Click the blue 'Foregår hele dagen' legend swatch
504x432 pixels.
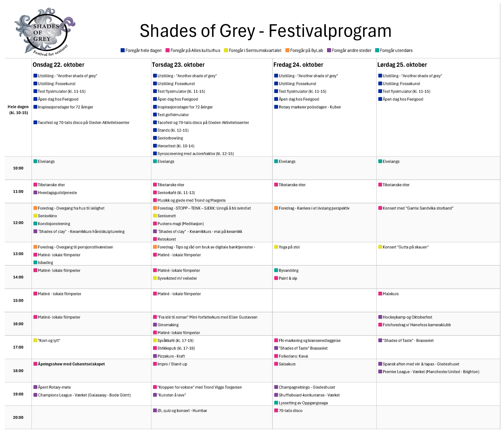point(123,50)
